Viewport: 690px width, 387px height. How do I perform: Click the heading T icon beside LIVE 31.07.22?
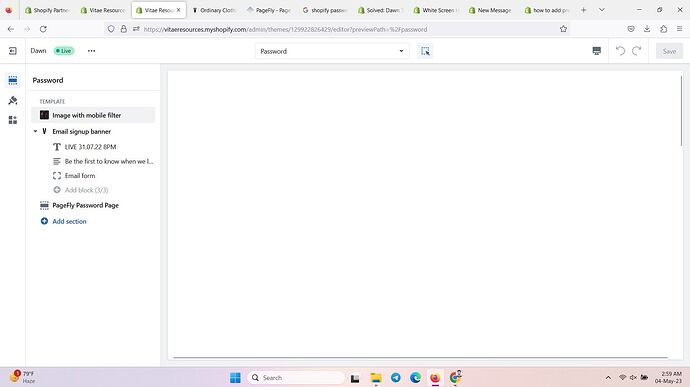click(57, 147)
